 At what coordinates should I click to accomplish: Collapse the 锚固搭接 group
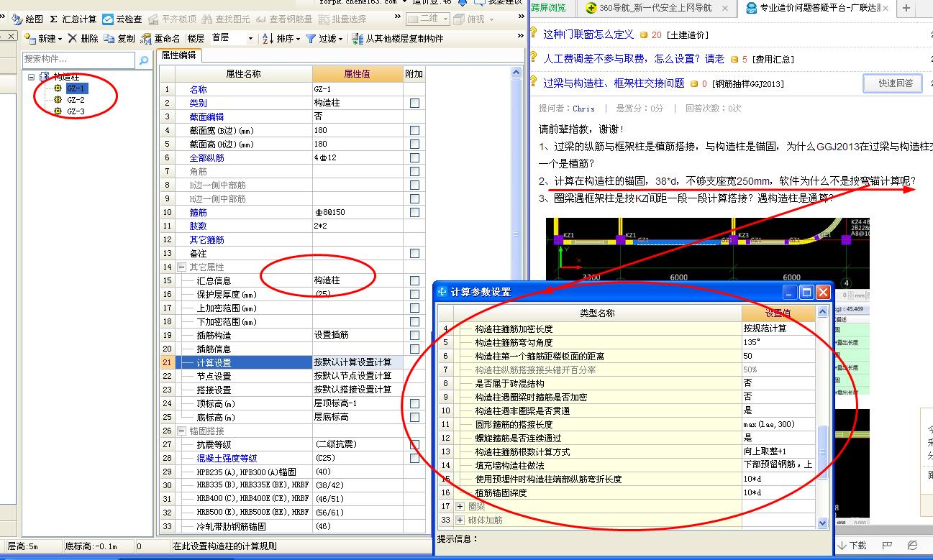[x=181, y=431]
